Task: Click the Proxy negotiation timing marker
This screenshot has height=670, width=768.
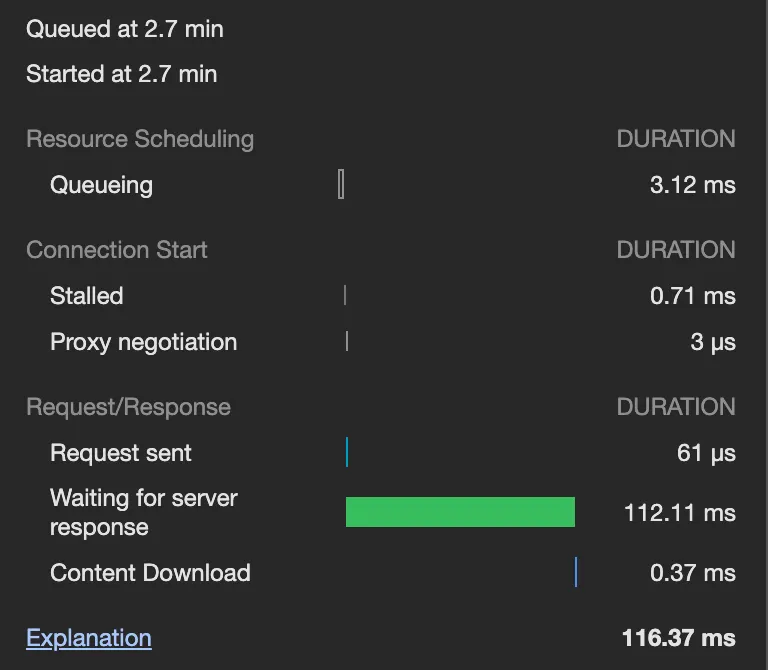Action: tap(346, 341)
